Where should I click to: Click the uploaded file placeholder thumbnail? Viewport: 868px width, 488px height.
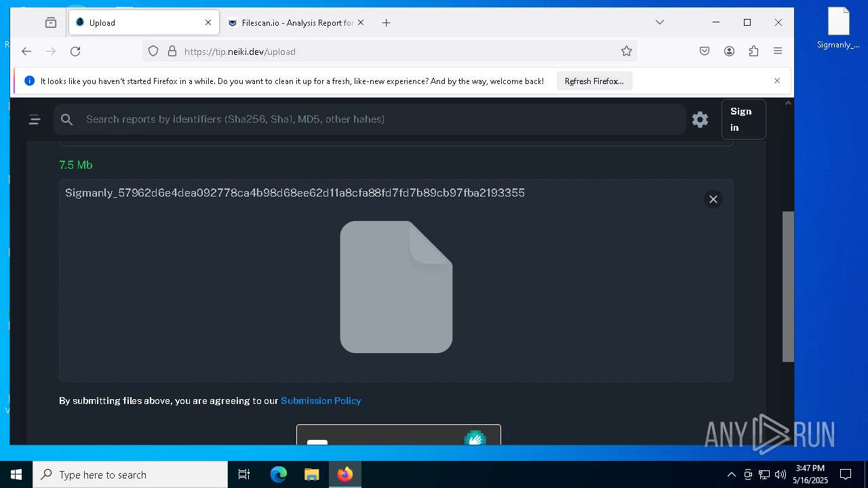396,287
